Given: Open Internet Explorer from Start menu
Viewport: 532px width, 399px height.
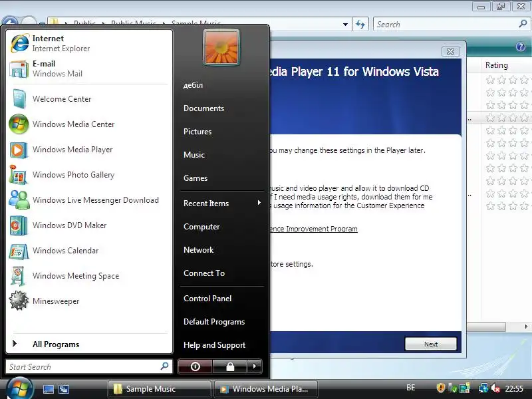Looking at the screenshot, I should [89, 43].
